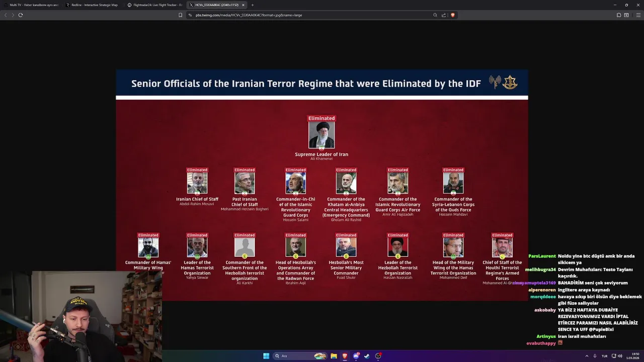Click the Houthi Chief of Staff portrait
This screenshot has height=362, width=644.
tap(502, 247)
